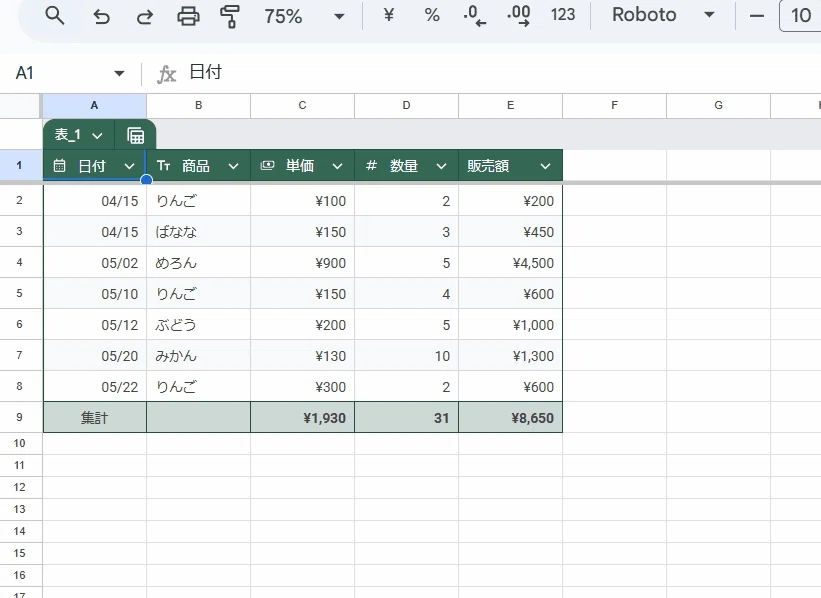Select column E header
The height and width of the screenshot is (598, 821).
pyautogui.click(x=511, y=106)
